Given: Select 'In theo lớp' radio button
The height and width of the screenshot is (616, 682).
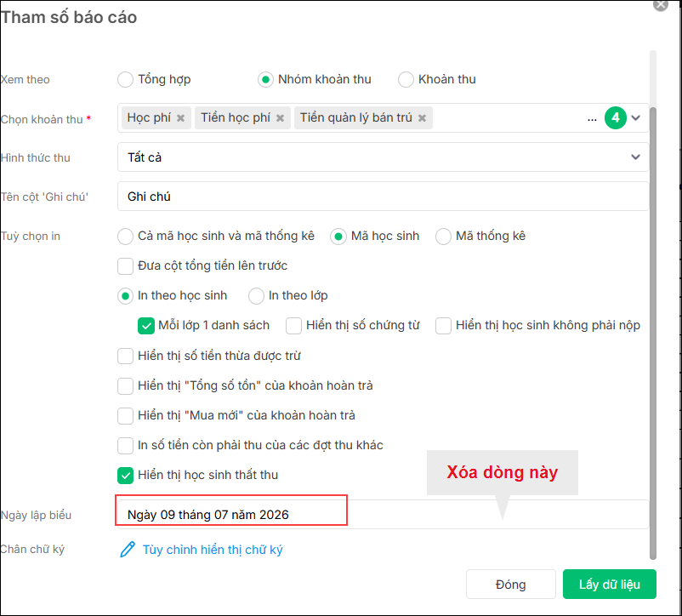Looking at the screenshot, I should coord(256,296).
